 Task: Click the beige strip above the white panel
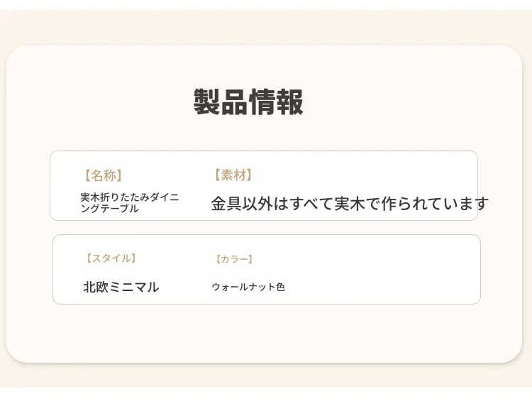pos(264,27)
